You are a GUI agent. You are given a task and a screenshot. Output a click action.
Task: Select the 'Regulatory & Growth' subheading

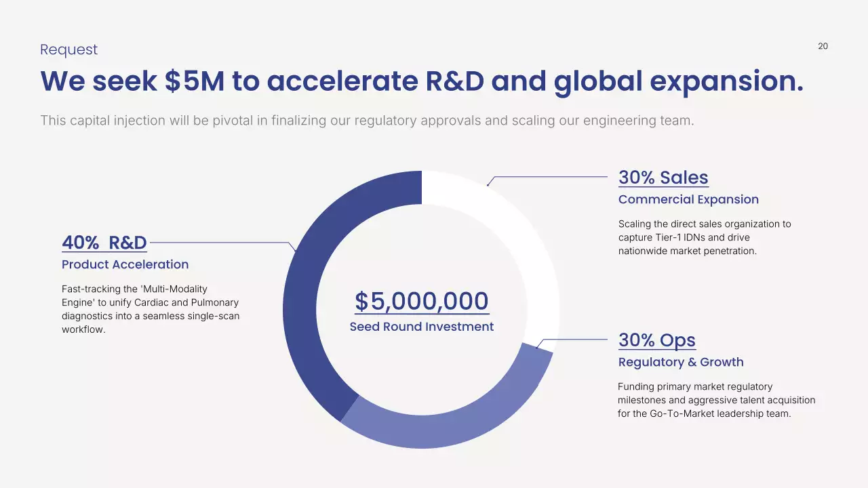pos(680,362)
